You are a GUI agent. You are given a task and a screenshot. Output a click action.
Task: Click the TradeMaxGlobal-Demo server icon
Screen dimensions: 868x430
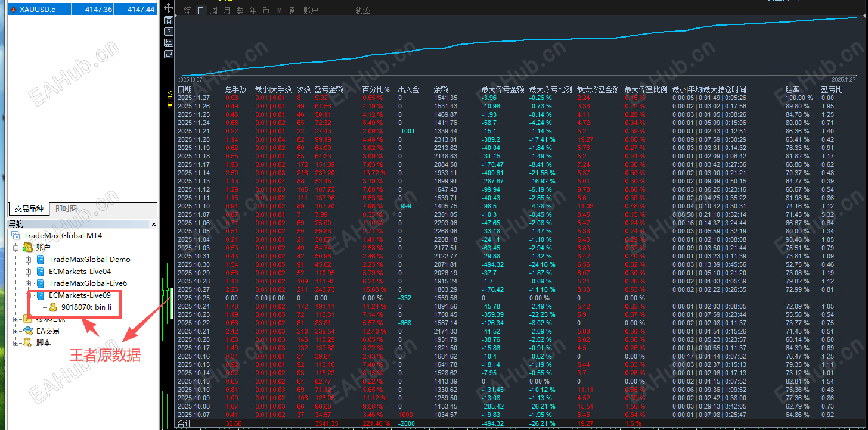point(41,260)
